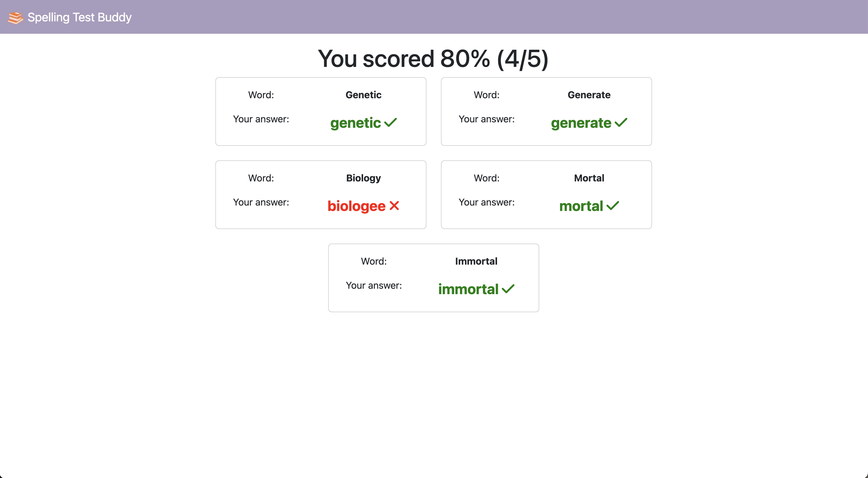The image size is (868, 478).
Task: Click the incorrect answer text biologee
Action: (x=356, y=206)
